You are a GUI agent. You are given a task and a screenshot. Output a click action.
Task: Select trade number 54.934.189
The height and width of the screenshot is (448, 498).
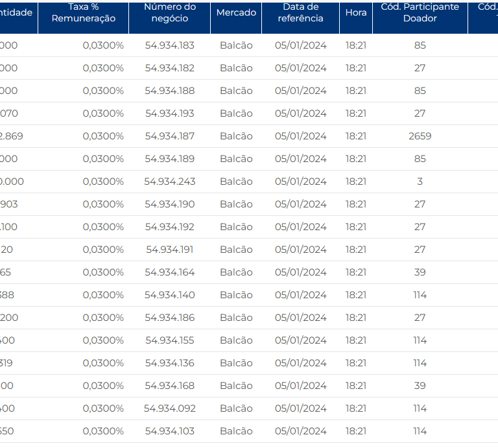tap(170, 159)
